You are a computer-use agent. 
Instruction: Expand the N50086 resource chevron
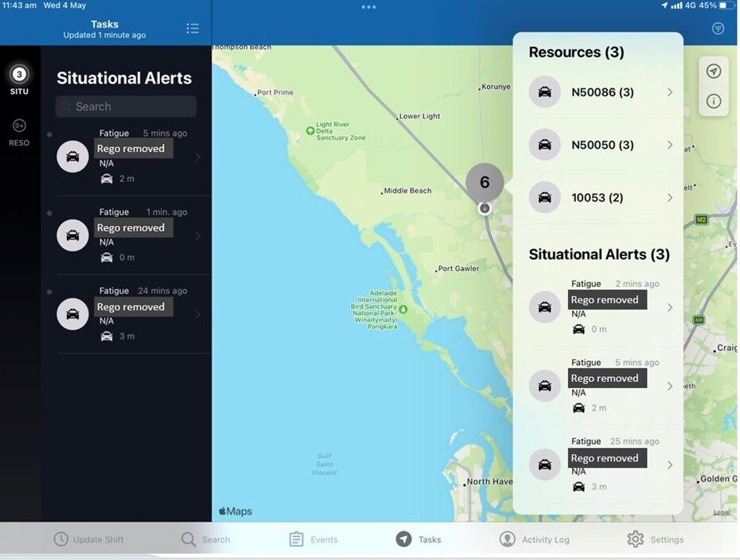coord(670,92)
